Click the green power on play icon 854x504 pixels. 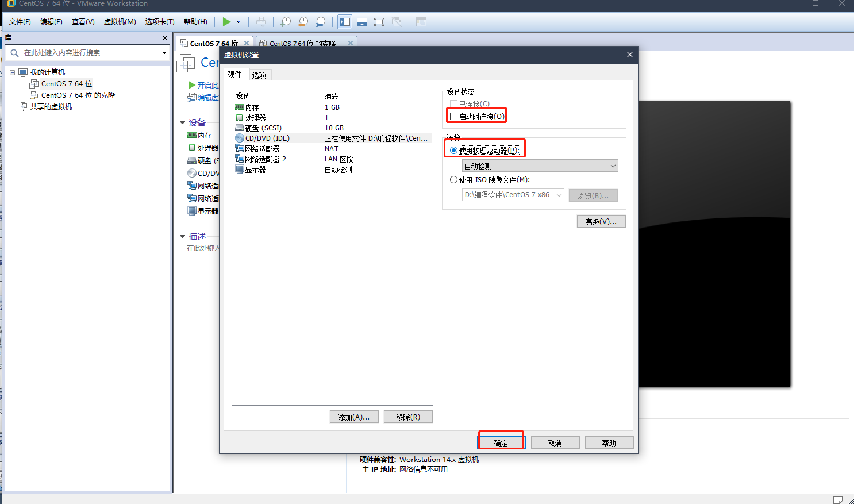coord(226,22)
